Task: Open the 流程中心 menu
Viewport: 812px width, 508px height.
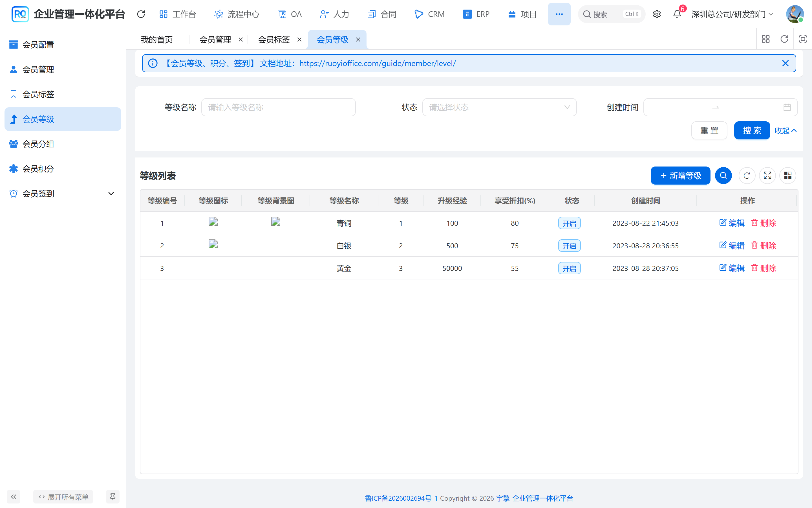Action: (237, 14)
